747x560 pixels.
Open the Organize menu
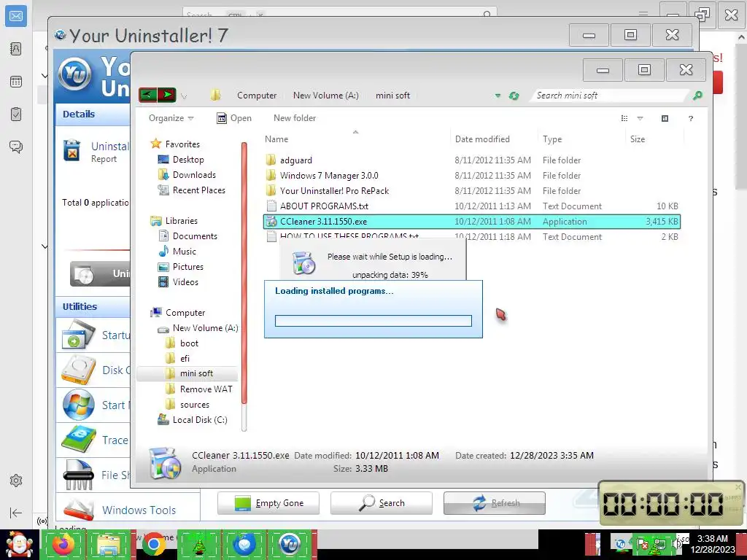coord(171,118)
